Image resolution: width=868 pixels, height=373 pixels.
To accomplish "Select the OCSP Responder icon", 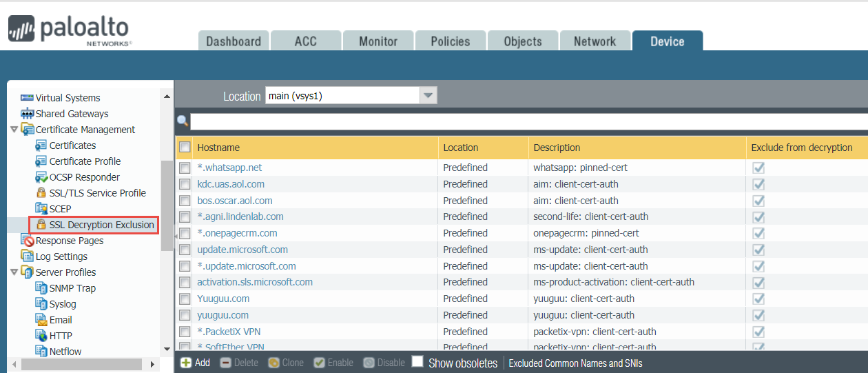I will click(x=41, y=177).
